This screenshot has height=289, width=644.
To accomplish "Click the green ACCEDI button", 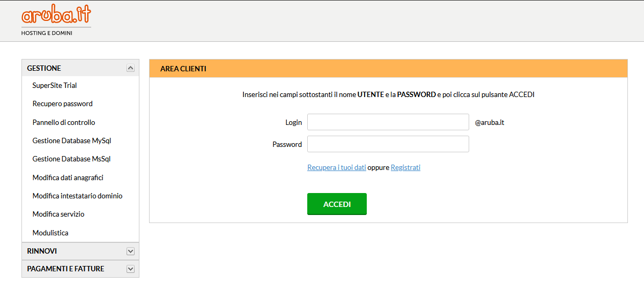I will (337, 204).
